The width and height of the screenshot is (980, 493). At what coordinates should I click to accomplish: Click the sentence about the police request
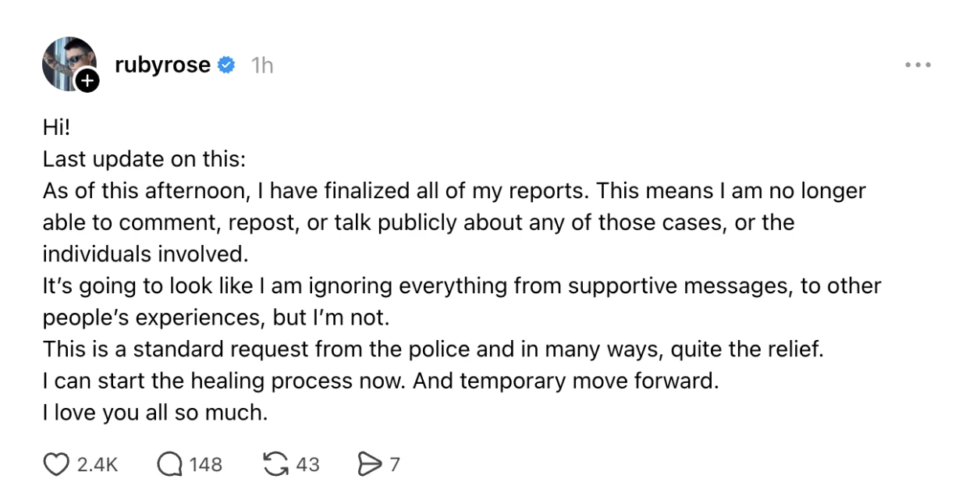pyautogui.click(x=433, y=349)
